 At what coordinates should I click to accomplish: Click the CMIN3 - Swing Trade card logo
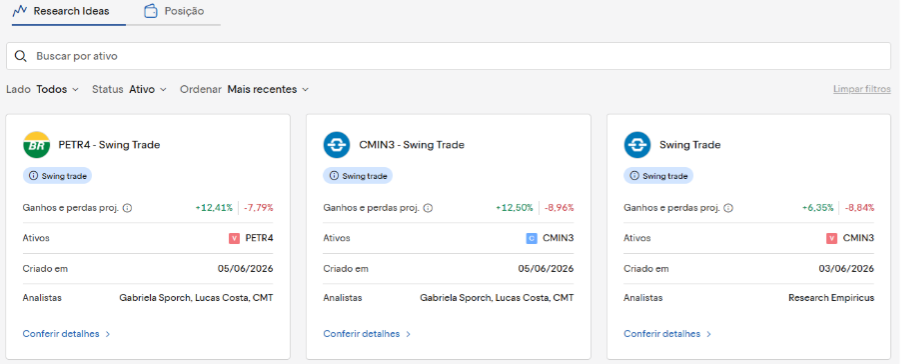click(x=337, y=145)
